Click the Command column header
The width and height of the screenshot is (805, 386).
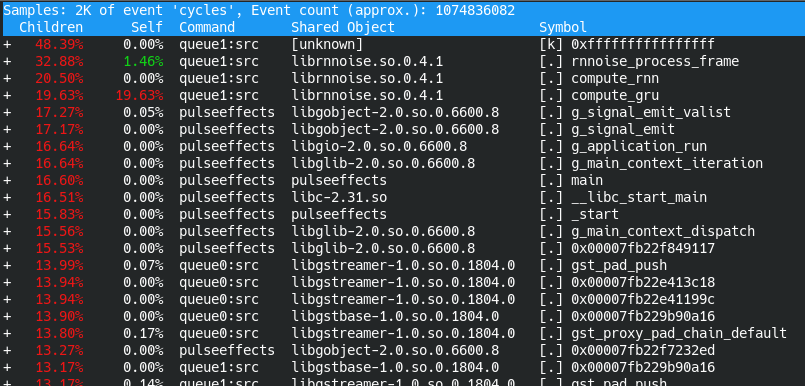[207, 27]
